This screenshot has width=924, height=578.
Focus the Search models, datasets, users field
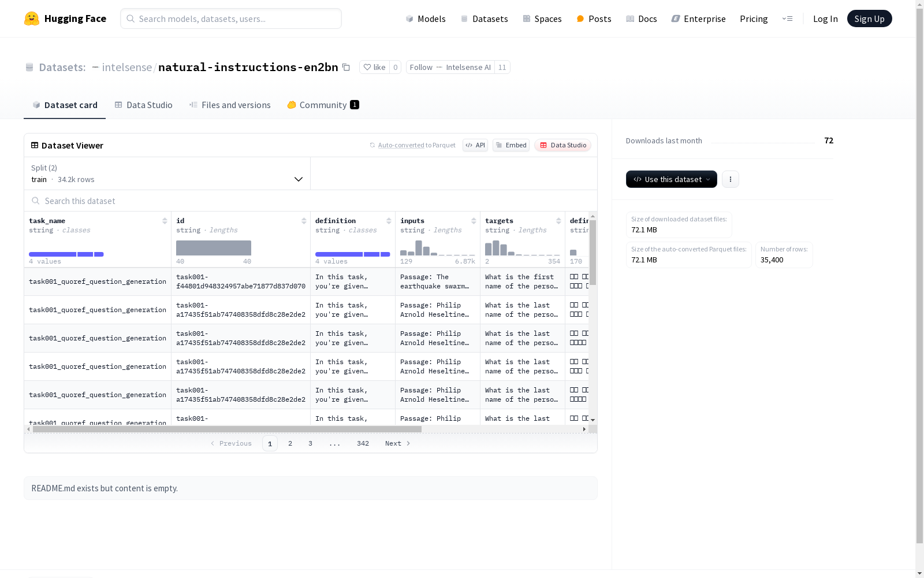click(x=231, y=18)
